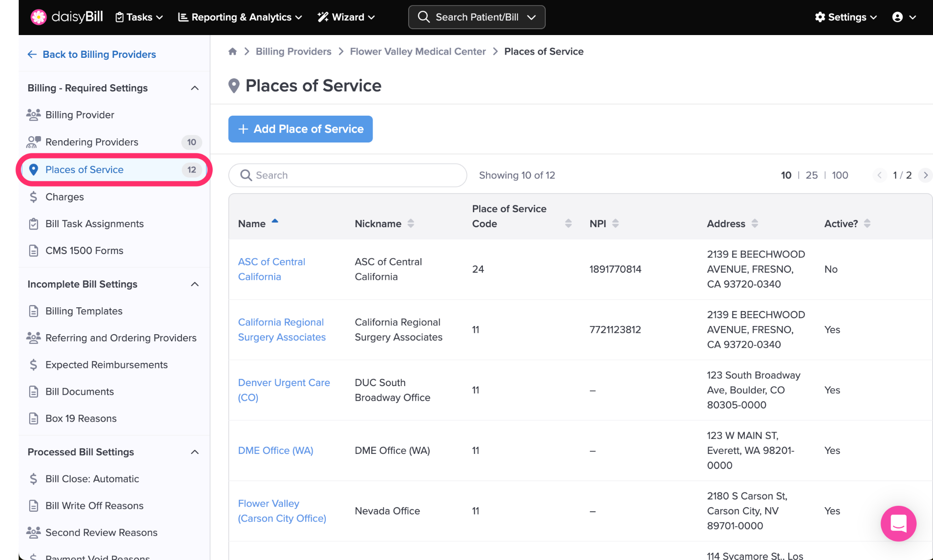Click the user account avatar icon
Viewport: 933px width, 560px height.
pyautogui.click(x=897, y=17)
